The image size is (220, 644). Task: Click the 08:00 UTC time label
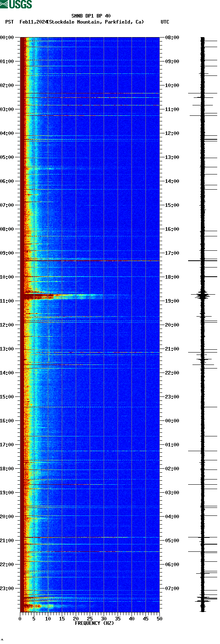(172, 38)
